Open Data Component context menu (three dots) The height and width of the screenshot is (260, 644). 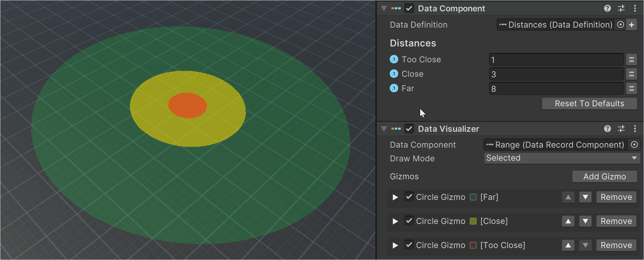pyautogui.click(x=635, y=8)
